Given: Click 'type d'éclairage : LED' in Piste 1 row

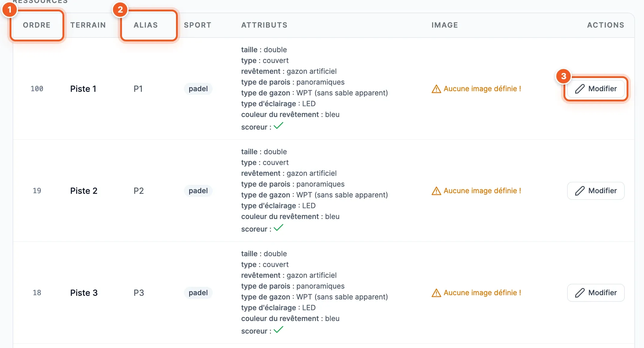Looking at the screenshot, I should click(278, 104).
